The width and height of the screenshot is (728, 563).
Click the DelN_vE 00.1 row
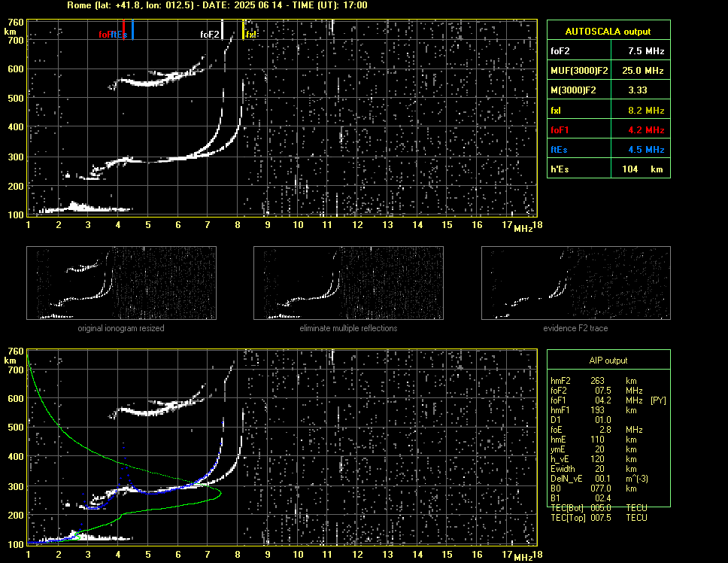click(599, 478)
